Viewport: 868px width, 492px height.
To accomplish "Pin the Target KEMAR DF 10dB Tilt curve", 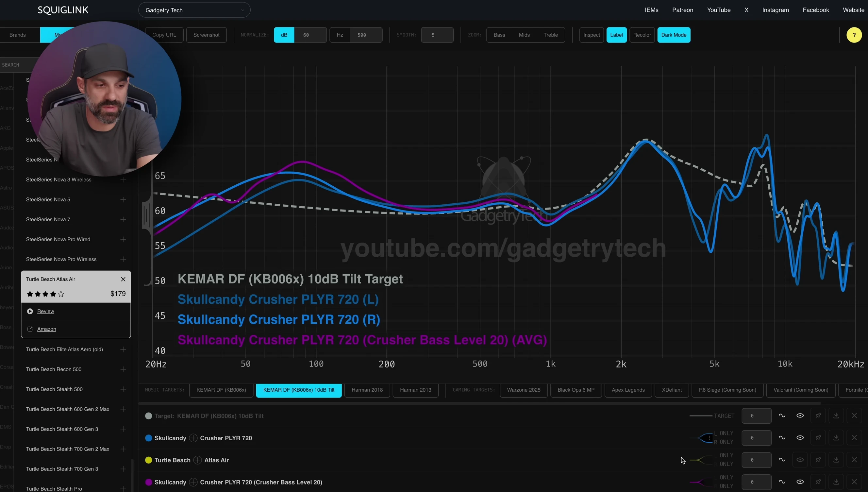I will point(818,416).
